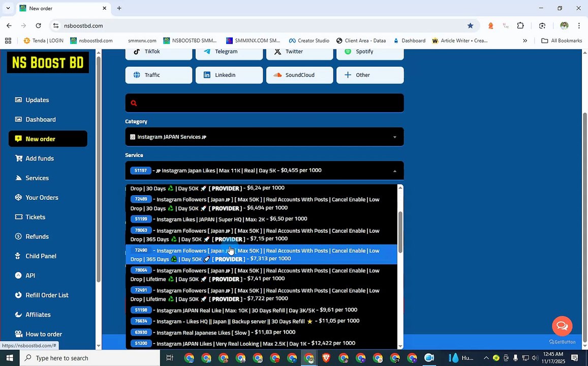The width and height of the screenshot is (588, 366).
Task: Filter by Traffic globe button
Action: coord(159,75)
